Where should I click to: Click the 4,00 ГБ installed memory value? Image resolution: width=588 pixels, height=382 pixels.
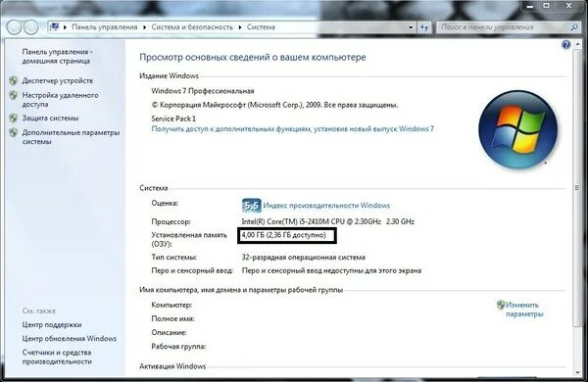click(283, 235)
